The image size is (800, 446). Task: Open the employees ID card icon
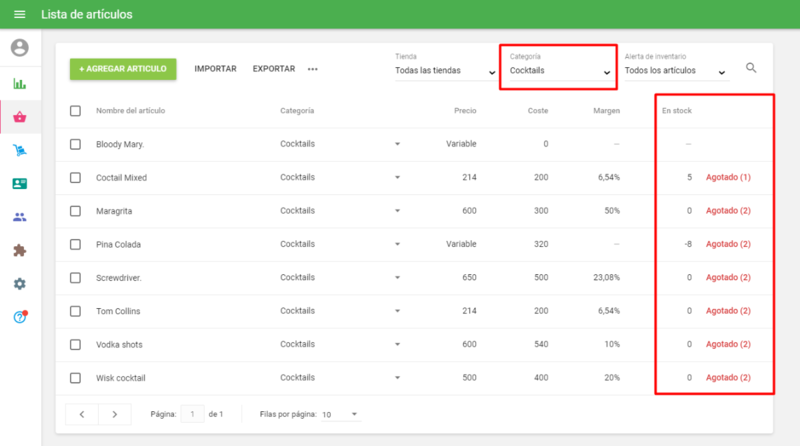pyautogui.click(x=20, y=184)
